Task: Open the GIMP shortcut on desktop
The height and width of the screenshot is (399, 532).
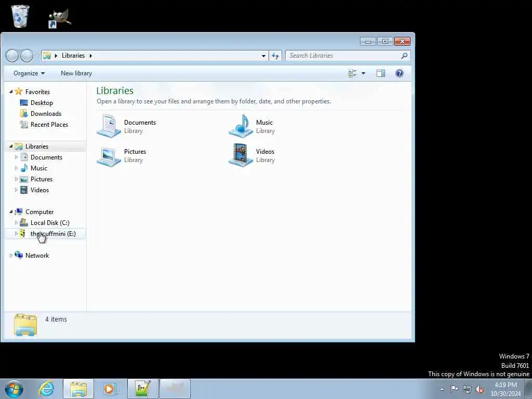Action: [60, 18]
